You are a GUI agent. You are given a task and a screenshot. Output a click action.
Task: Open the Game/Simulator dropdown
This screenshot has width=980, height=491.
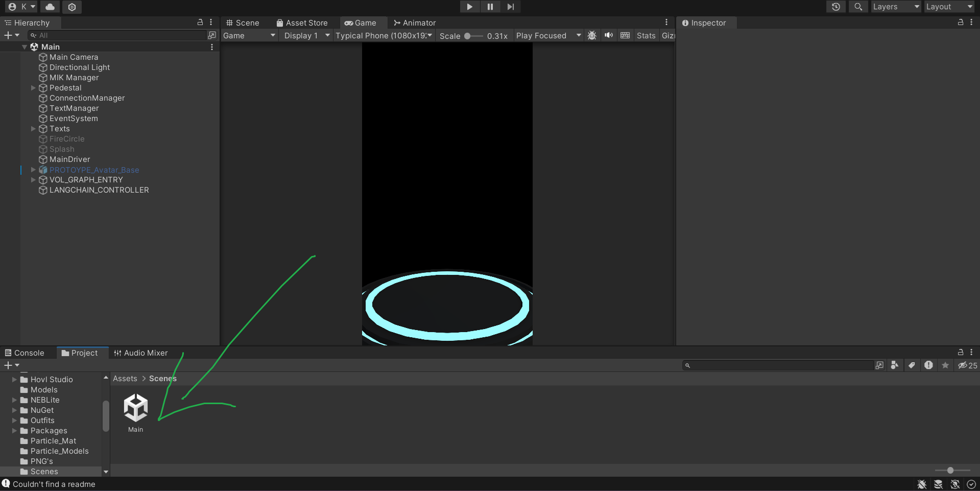(249, 36)
